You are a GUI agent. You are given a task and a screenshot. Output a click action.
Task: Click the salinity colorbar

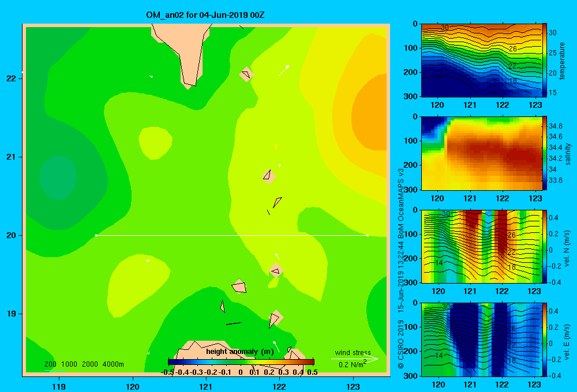click(545, 153)
